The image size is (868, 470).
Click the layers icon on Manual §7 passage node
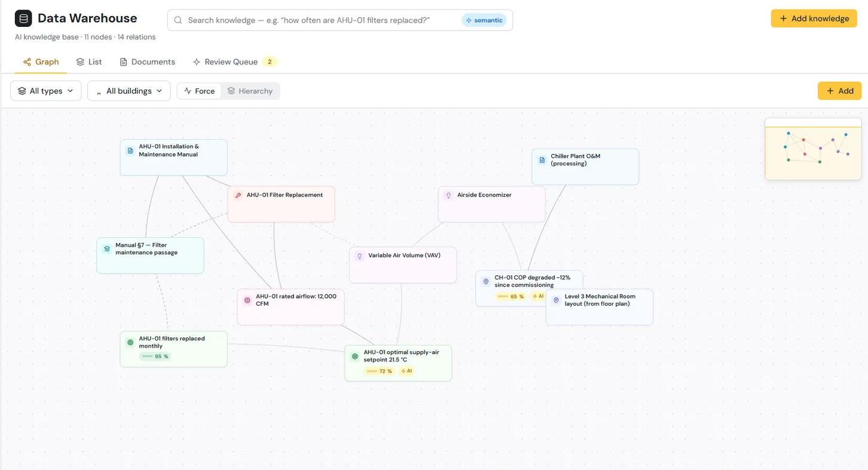point(106,249)
